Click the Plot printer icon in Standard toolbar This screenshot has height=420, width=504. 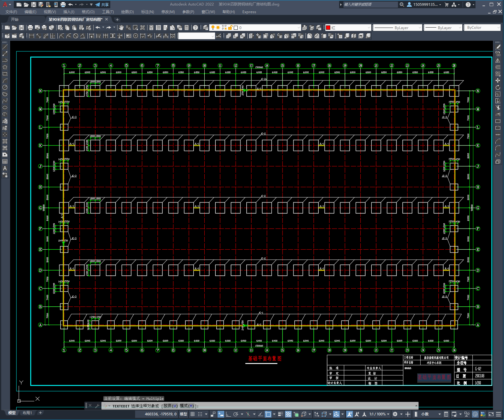click(30, 28)
